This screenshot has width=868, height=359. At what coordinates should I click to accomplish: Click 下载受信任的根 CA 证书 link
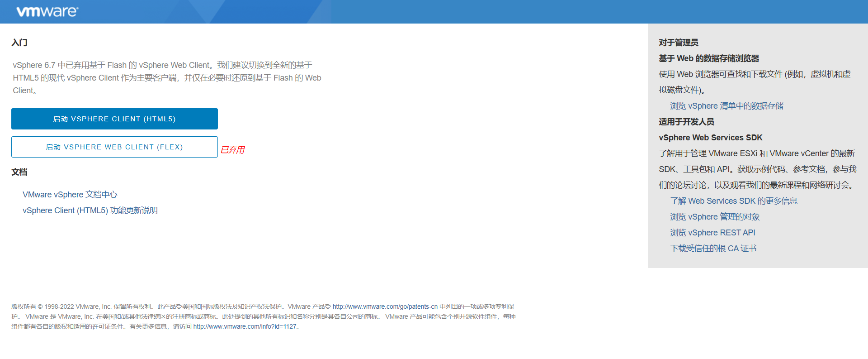(713, 249)
